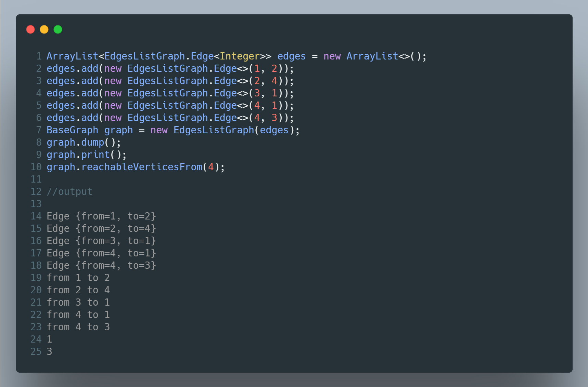The height and width of the screenshot is (387, 588).
Task: Click output 'Edge {from=1, to=2}'
Action: tap(101, 216)
